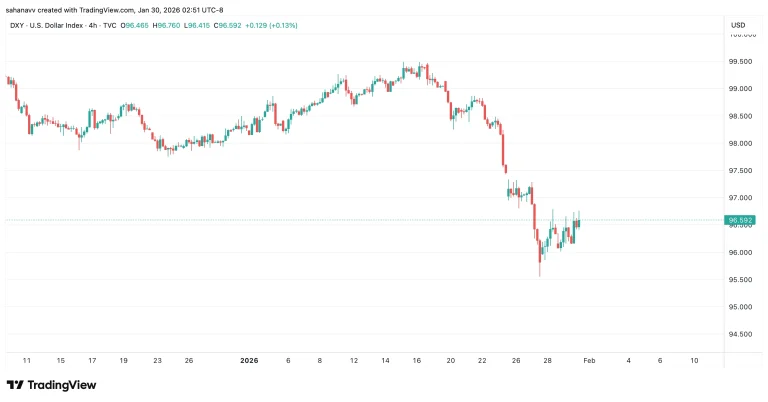This screenshot has height=402, width=768.
Task: Open the USD currency selector
Action: point(739,24)
